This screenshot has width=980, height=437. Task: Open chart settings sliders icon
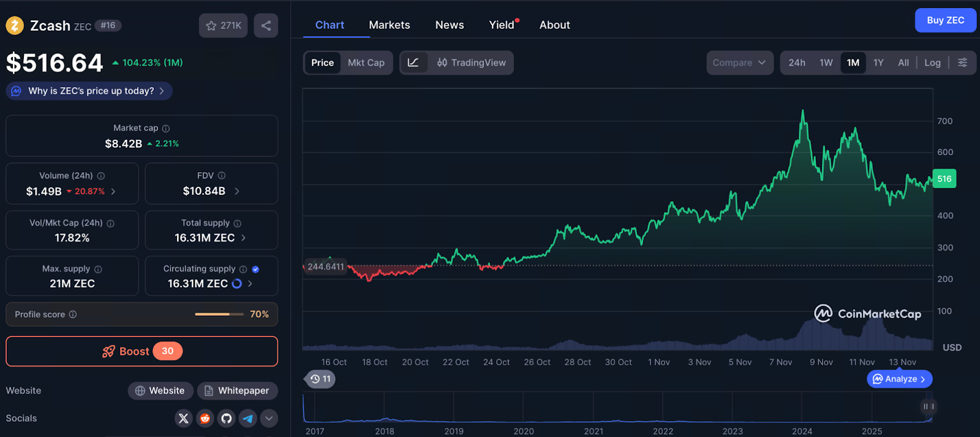962,63
